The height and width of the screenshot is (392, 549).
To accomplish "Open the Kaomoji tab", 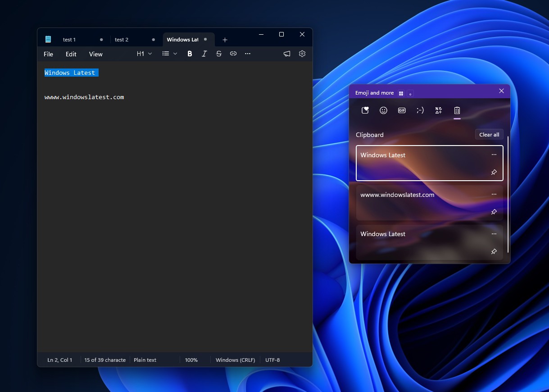I will tap(420, 110).
